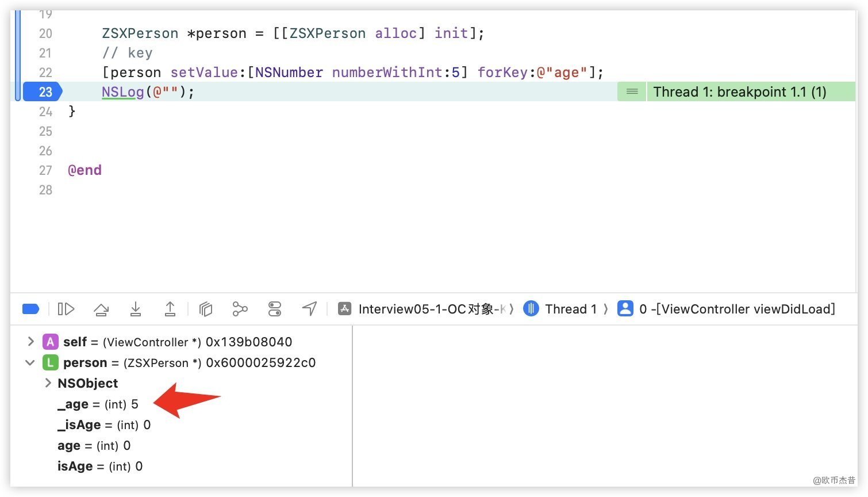Select the _age variable row
This screenshot has width=868, height=497.
click(98, 404)
